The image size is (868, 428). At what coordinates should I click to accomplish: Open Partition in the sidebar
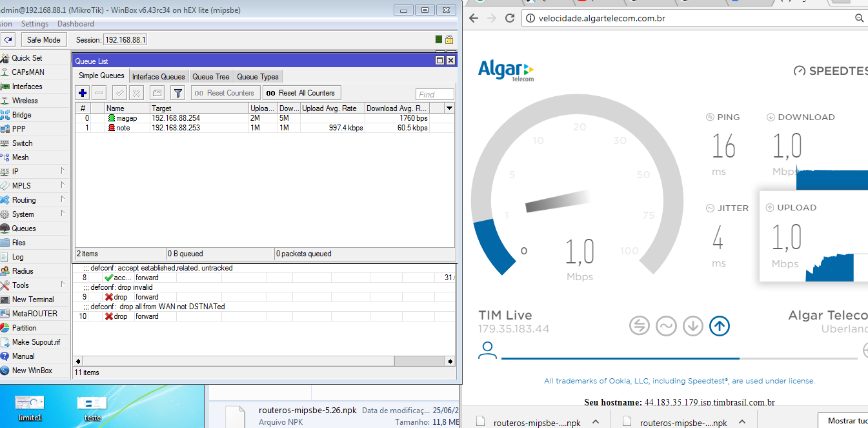(25, 328)
